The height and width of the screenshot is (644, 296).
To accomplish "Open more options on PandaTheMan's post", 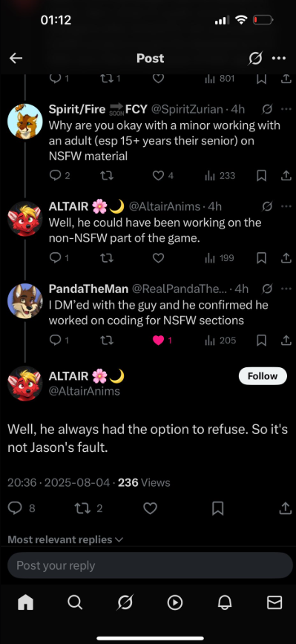I will [x=286, y=289].
